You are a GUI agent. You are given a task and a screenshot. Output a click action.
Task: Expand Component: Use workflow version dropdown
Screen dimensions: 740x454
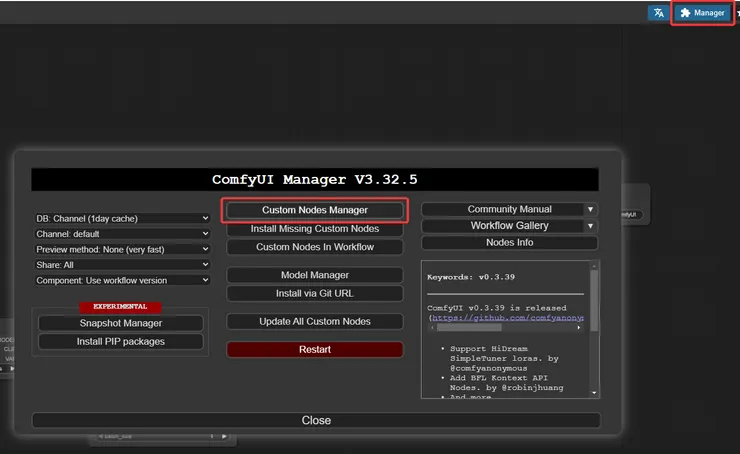pos(122,281)
